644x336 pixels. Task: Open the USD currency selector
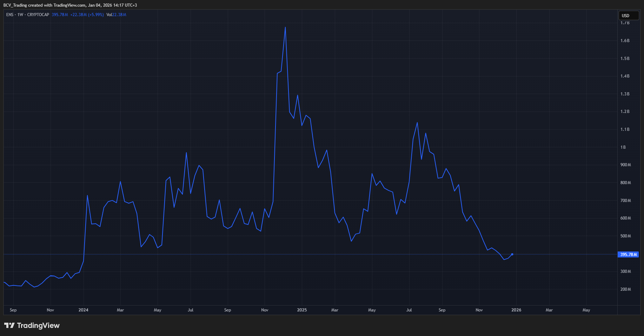point(628,15)
